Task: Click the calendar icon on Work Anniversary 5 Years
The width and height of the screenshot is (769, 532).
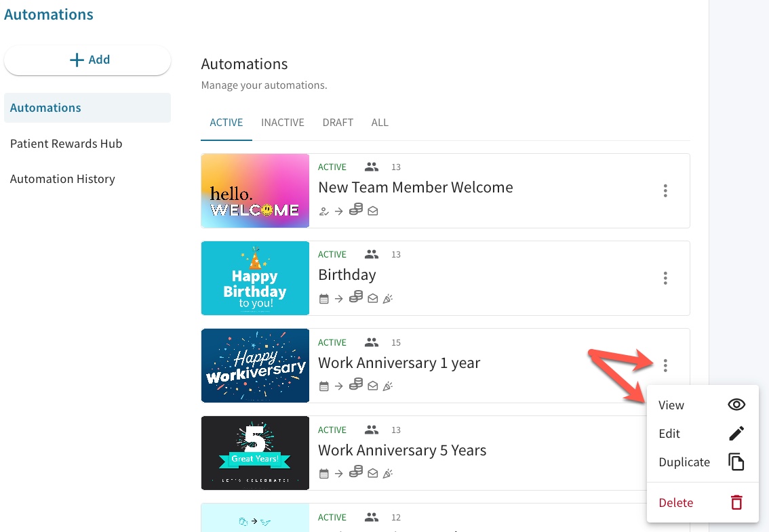Action: [323, 474]
